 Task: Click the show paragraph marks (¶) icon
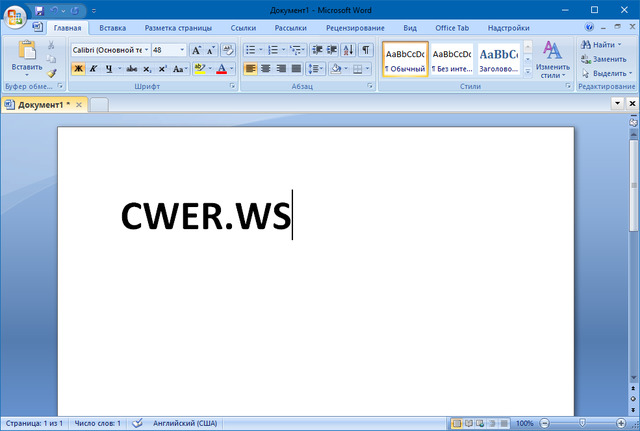click(366, 49)
